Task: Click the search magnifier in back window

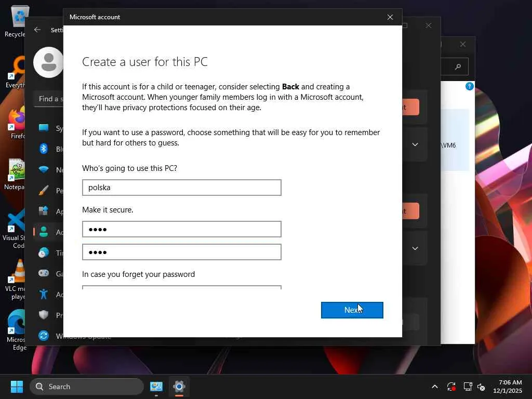Action: click(x=458, y=66)
